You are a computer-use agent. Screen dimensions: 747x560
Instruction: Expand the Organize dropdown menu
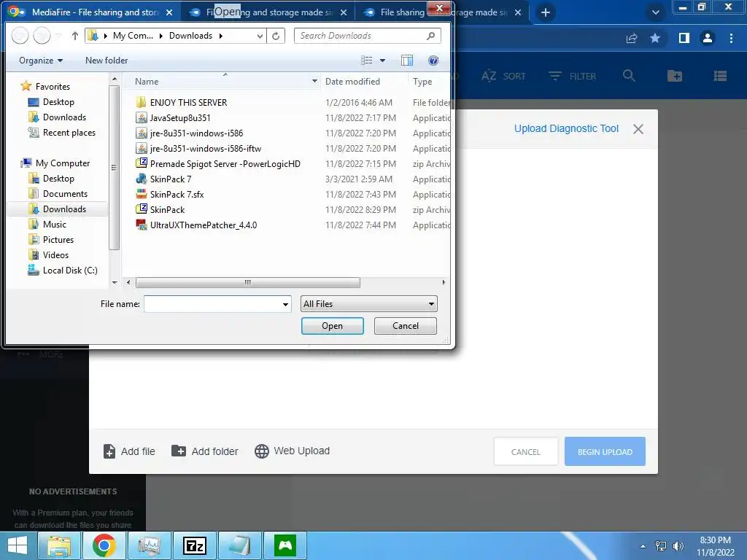(x=41, y=61)
